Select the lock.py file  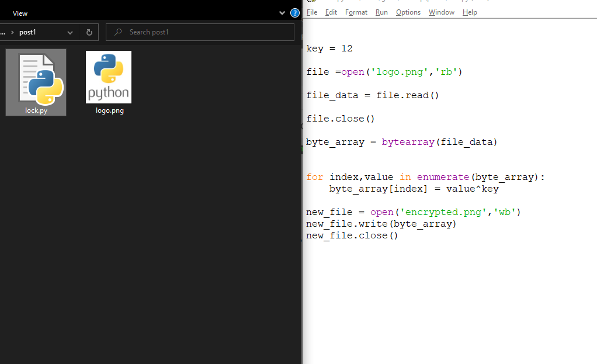pyautogui.click(x=36, y=82)
